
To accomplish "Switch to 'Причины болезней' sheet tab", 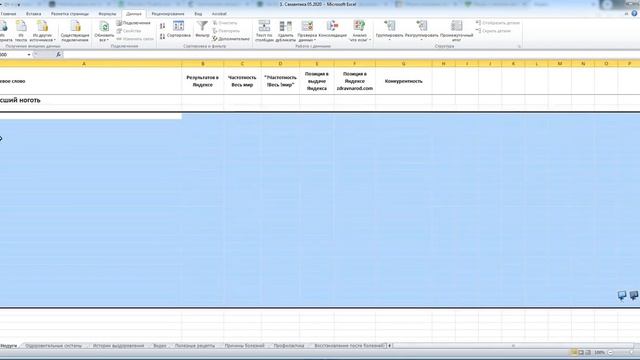I will coord(244,346).
